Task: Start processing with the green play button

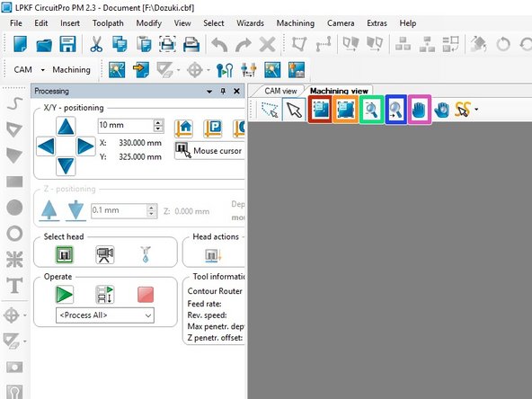Action: (65, 295)
